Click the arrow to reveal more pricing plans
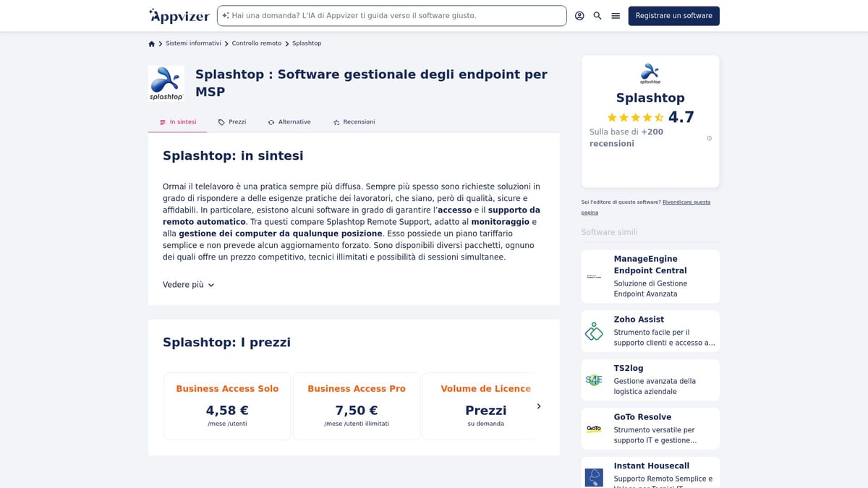868x488 pixels. pos(539,406)
